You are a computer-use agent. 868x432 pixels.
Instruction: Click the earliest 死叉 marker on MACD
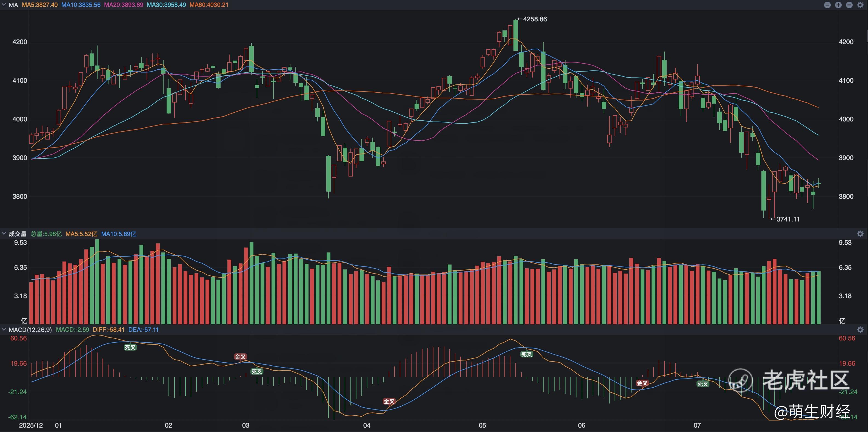tap(130, 347)
